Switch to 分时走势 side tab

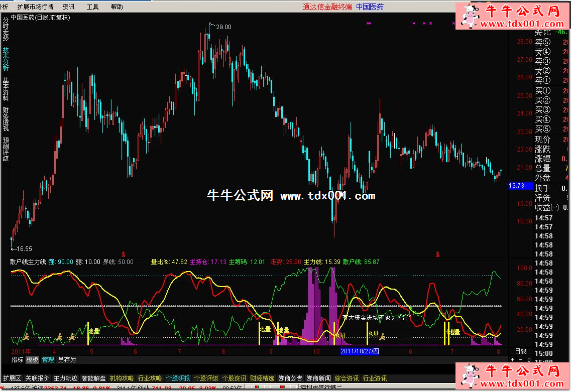(6, 29)
